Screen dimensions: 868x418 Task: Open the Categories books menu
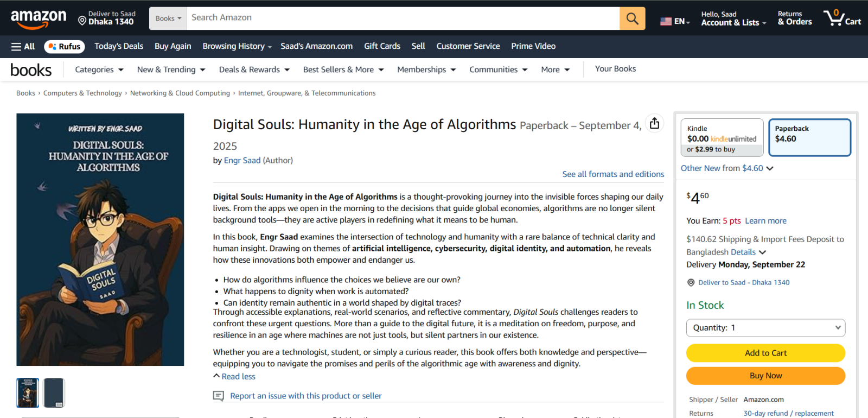(x=99, y=69)
